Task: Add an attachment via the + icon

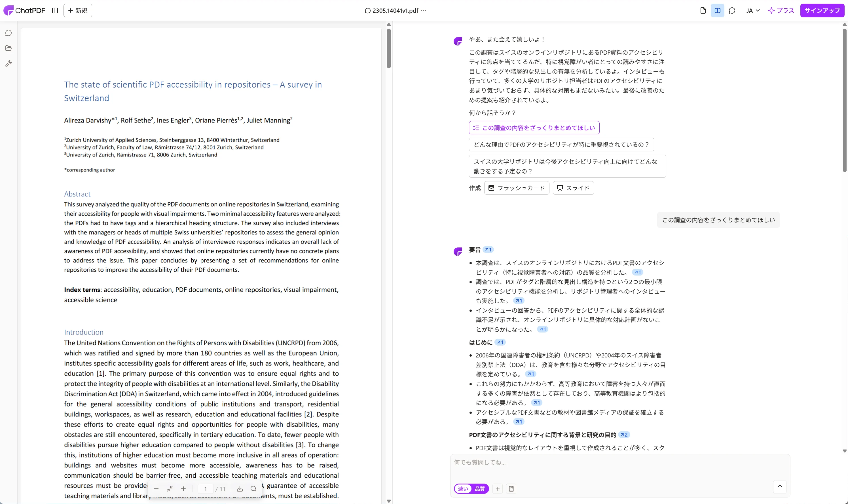Action: (497, 488)
